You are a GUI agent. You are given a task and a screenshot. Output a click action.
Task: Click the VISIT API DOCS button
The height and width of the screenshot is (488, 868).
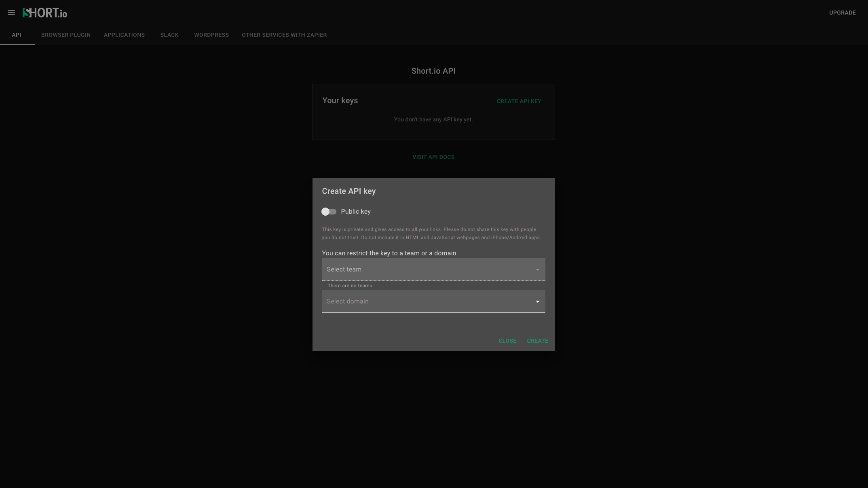pos(433,157)
